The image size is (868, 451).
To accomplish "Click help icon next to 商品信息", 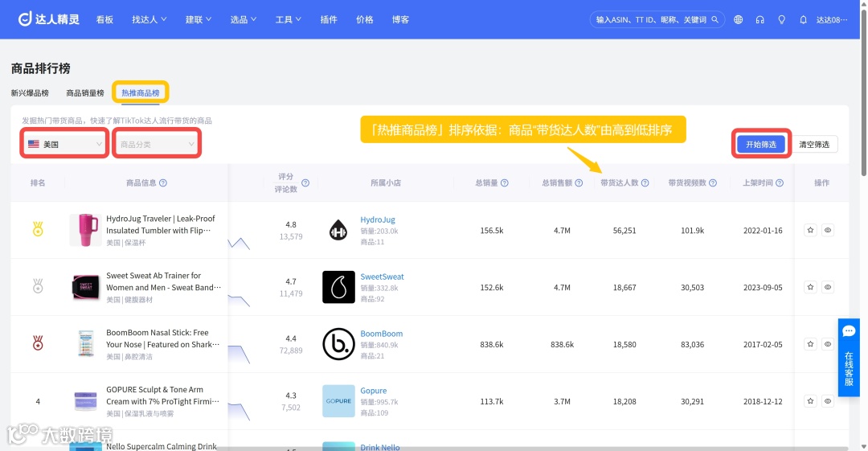I will [x=162, y=182].
